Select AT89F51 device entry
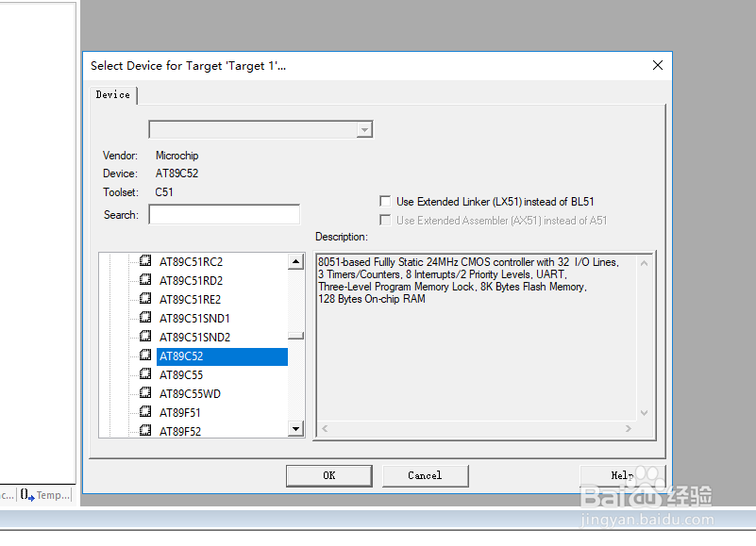Screen dimensions: 756x546 pyautogui.click(x=180, y=413)
